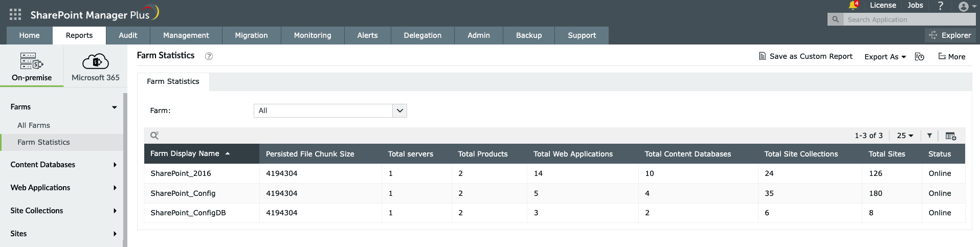Viewport: 980px width, 247px height.
Task: Go to the Home tab
Action: (x=29, y=35)
